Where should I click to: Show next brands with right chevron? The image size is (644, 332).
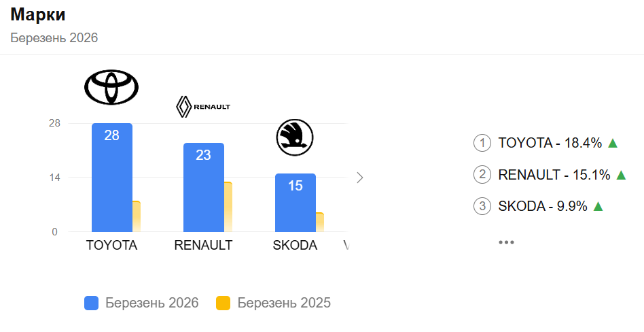(x=360, y=178)
